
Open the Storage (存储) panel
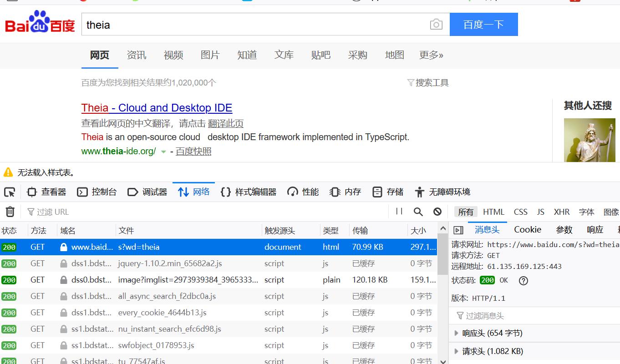388,192
